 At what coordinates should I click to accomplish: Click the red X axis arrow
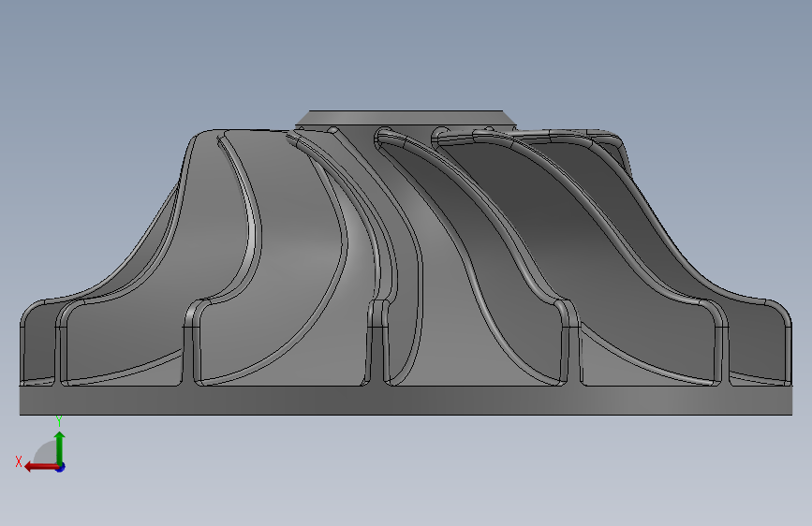[41, 467]
